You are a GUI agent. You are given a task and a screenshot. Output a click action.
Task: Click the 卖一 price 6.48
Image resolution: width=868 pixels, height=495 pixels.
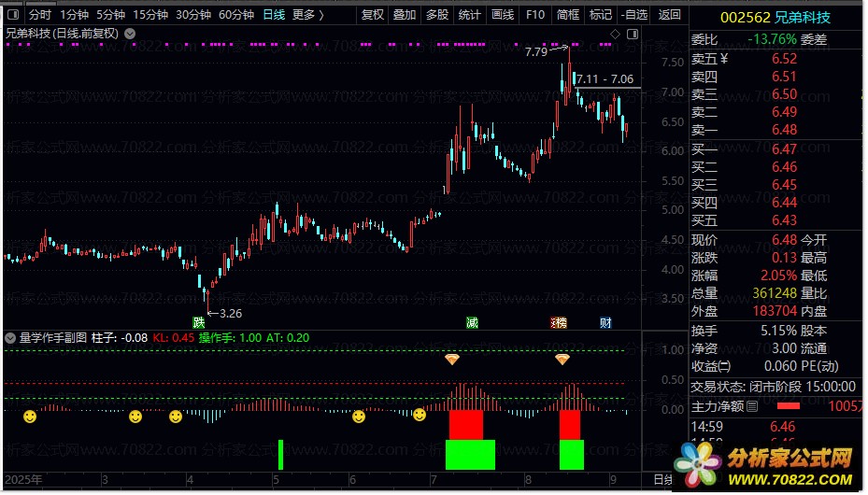pos(785,130)
